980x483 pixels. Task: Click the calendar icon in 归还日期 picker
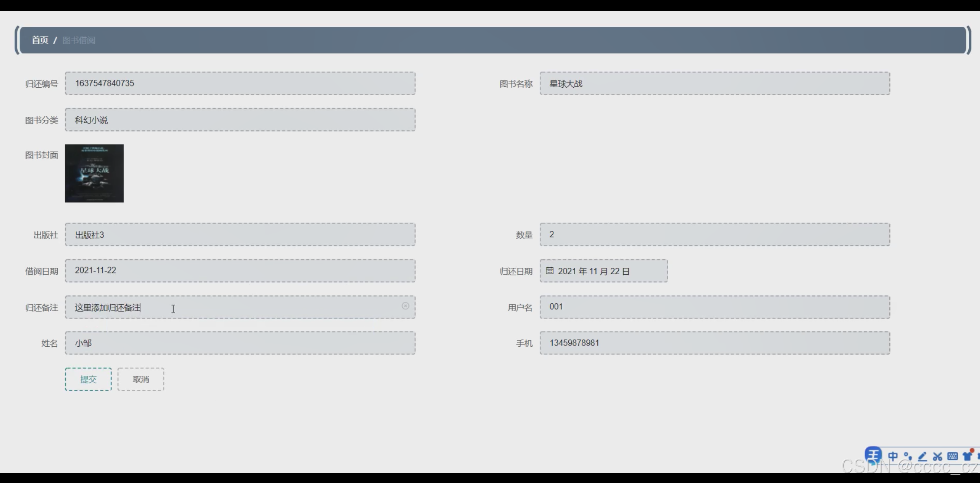[x=550, y=271]
